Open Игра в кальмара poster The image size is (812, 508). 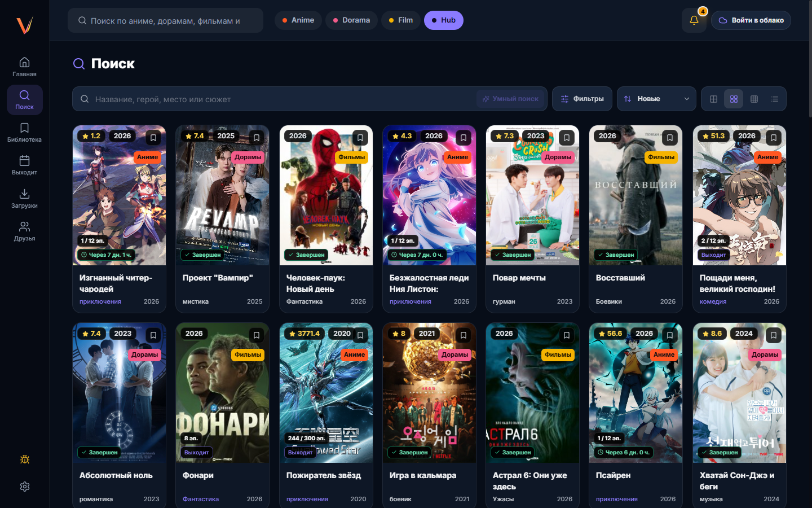(429, 393)
